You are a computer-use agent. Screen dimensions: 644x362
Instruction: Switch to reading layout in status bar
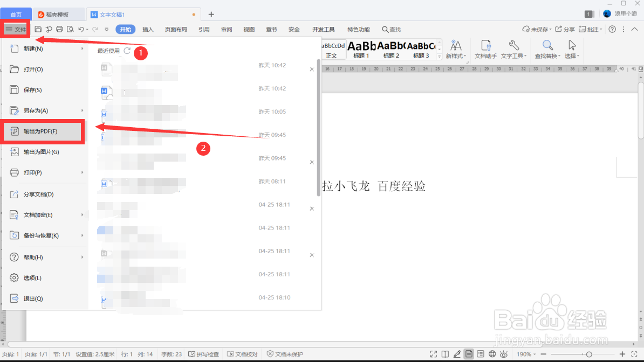[445, 354]
